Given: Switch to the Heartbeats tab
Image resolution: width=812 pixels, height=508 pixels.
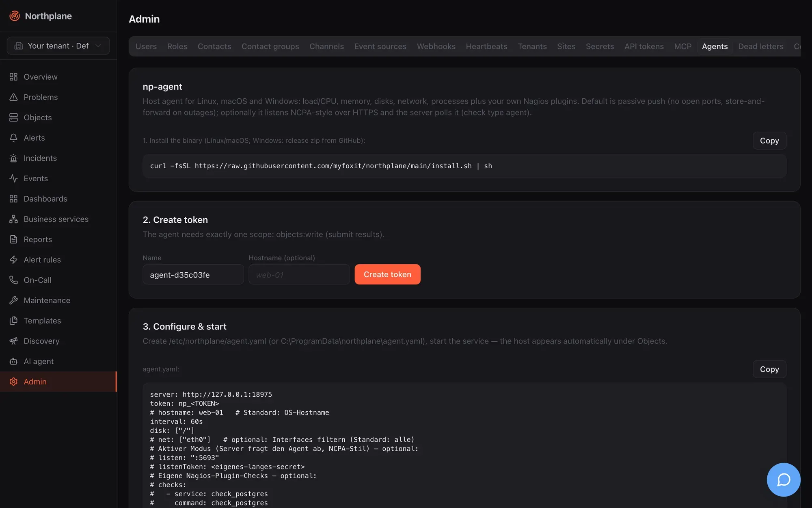Looking at the screenshot, I should click(486, 46).
